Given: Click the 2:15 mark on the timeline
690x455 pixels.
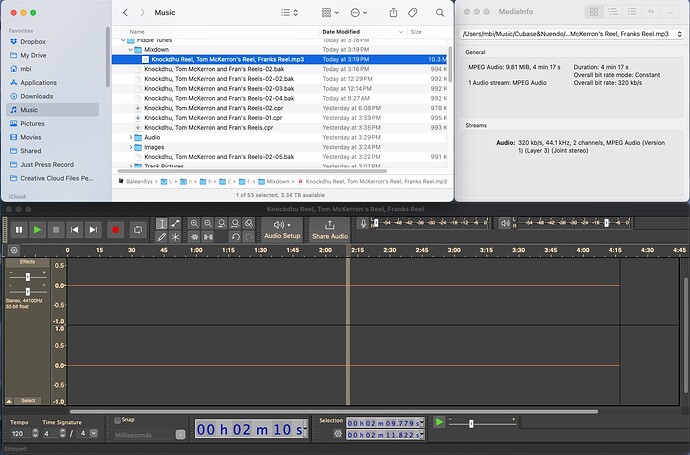Looking at the screenshot, I should point(357,250).
